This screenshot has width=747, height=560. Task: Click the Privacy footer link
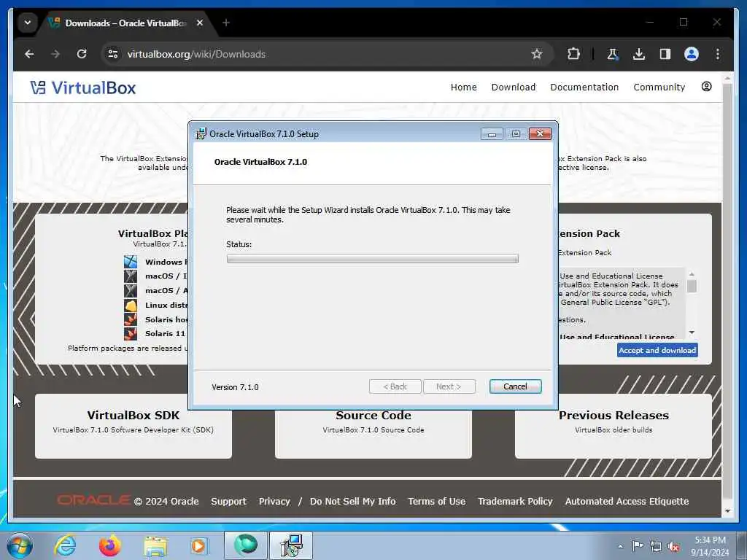(x=274, y=502)
